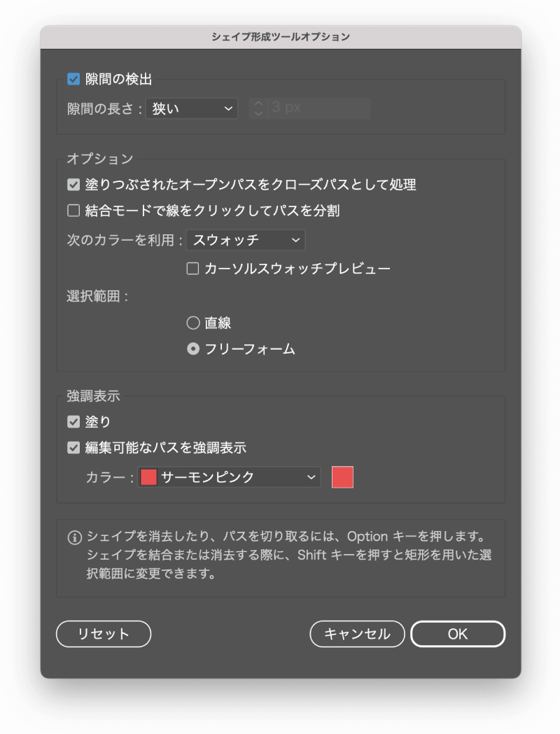Click the small red swatch in カラー dropdown
This screenshot has width=560, height=734.
148,477
